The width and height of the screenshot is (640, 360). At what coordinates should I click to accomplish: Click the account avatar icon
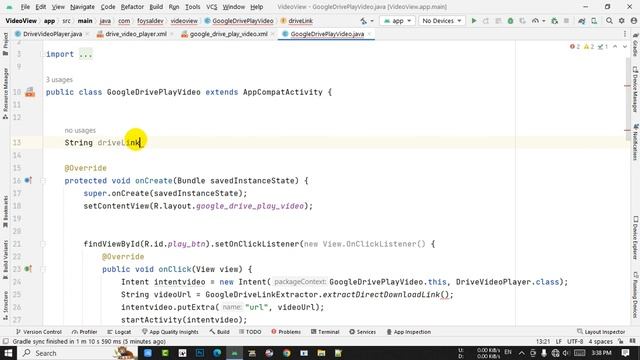[634, 21]
